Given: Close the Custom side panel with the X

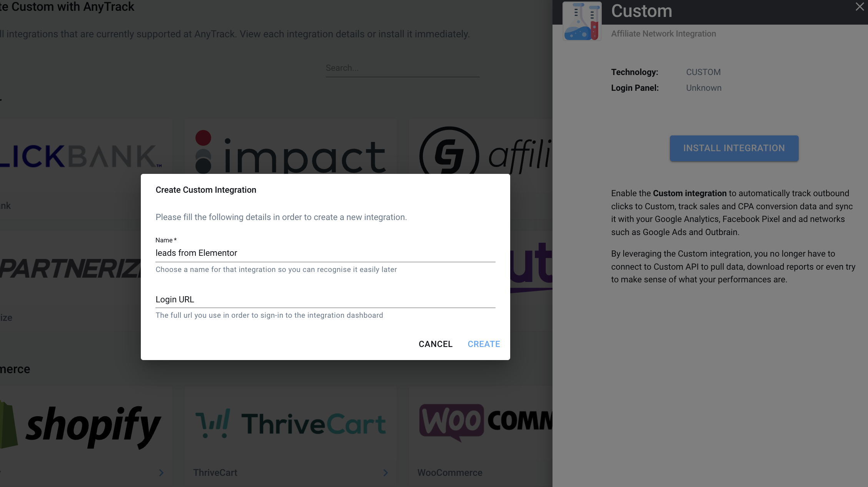Looking at the screenshot, I should point(860,7).
